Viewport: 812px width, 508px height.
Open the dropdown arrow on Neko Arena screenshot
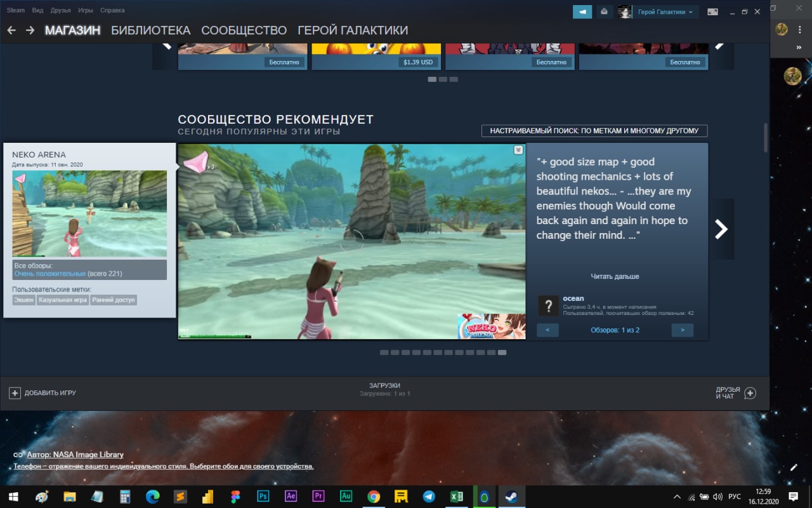(518, 150)
